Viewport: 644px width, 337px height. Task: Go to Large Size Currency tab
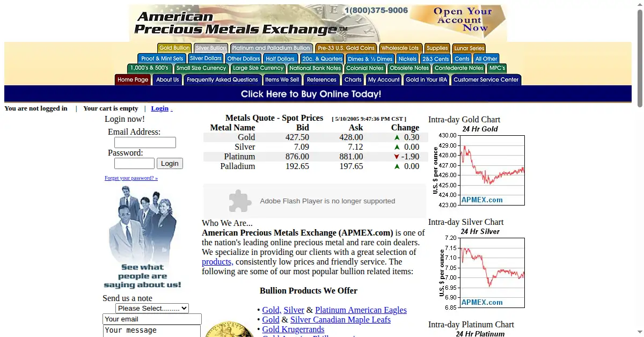click(258, 68)
